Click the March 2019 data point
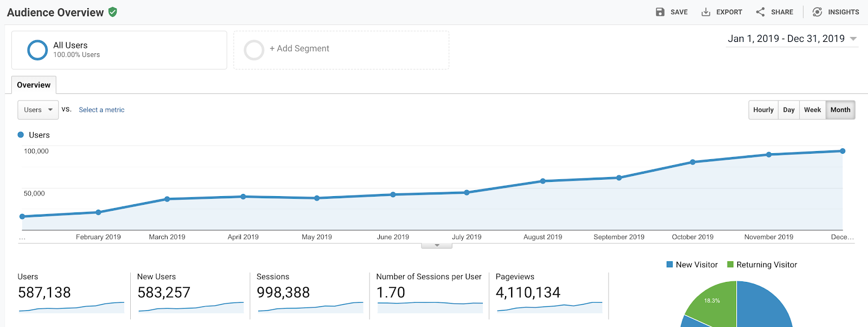 click(x=167, y=199)
